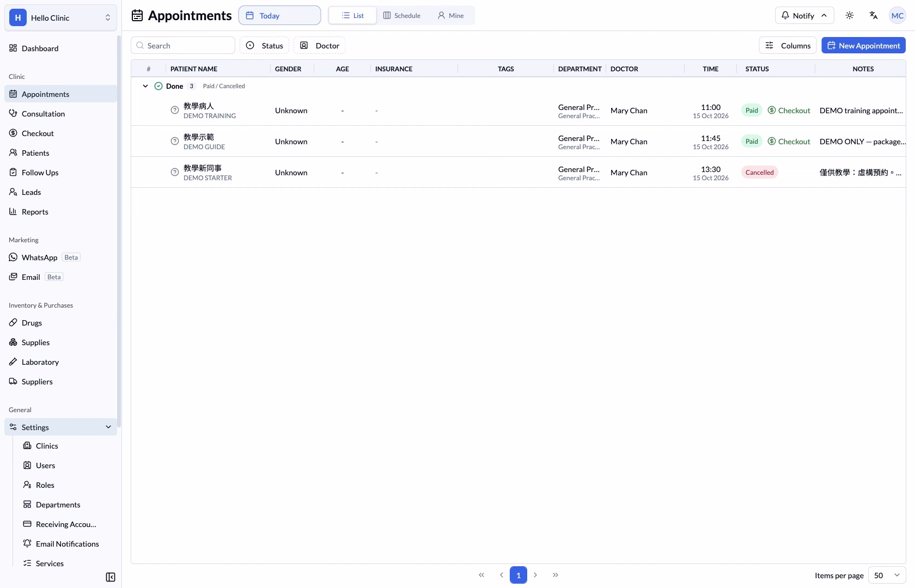Go to the previous page arrow
Viewport: 915px width, 588px height.
502,575
